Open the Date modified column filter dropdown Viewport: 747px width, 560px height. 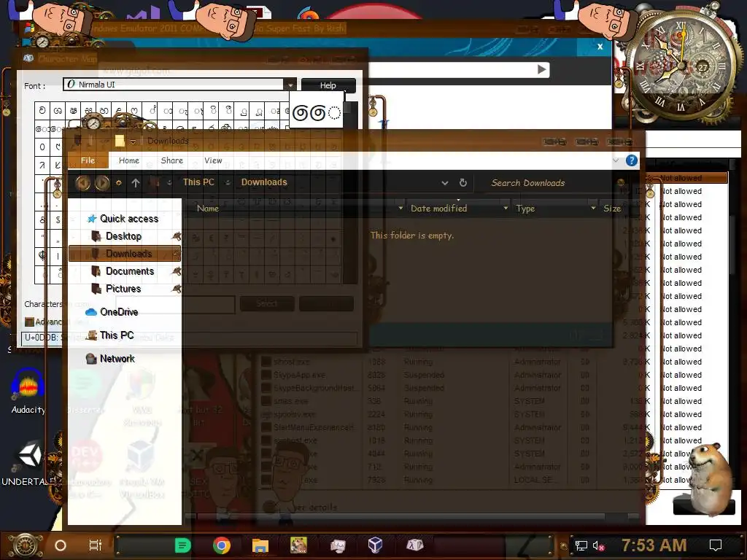[x=505, y=209]
